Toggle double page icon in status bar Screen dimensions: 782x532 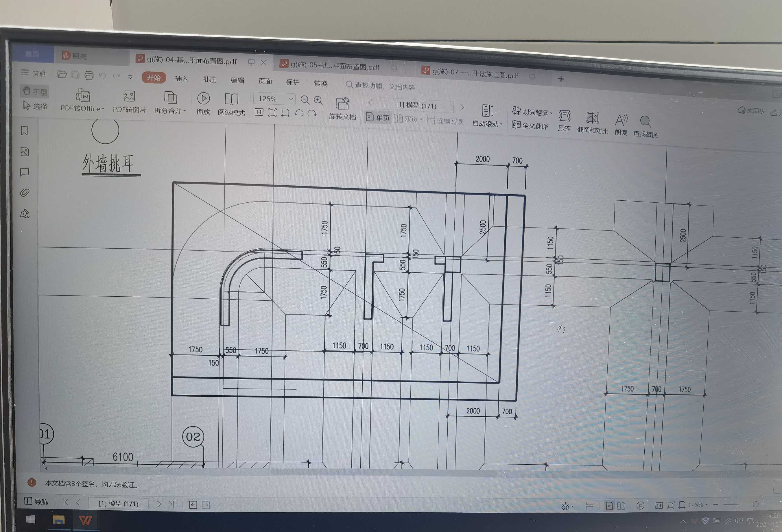click(x=621, y=506)
